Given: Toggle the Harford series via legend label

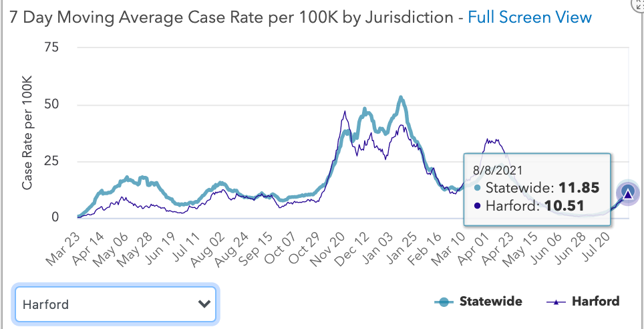Looking at the screenshot, I should point(595,302).
